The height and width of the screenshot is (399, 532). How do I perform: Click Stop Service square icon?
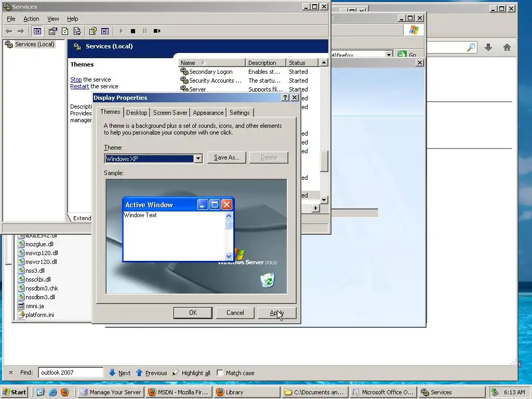pos(133,31)
